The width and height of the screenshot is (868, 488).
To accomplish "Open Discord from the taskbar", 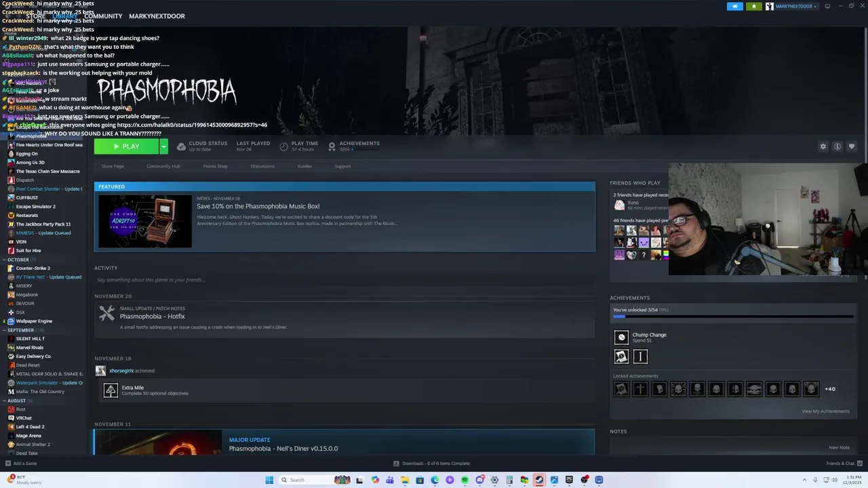I will click(x=479, y=480).
